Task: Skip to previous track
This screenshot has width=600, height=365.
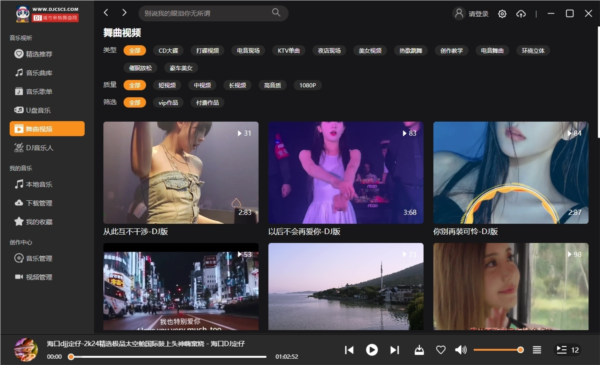Action: coord(349,350)
